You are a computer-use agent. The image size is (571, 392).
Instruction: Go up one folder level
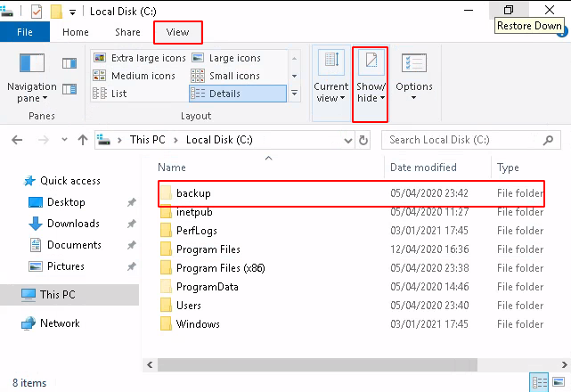point(83,140)
